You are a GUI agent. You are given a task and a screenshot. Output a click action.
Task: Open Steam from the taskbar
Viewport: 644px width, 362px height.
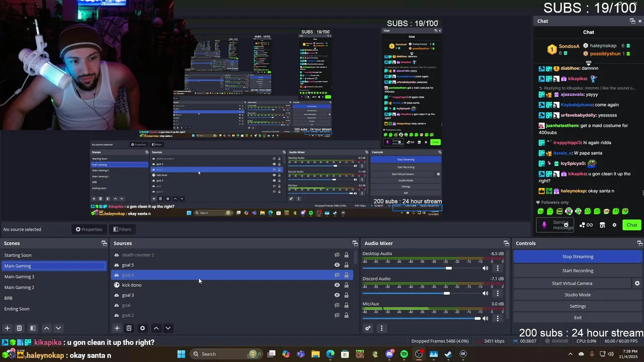tap(448, 354)
